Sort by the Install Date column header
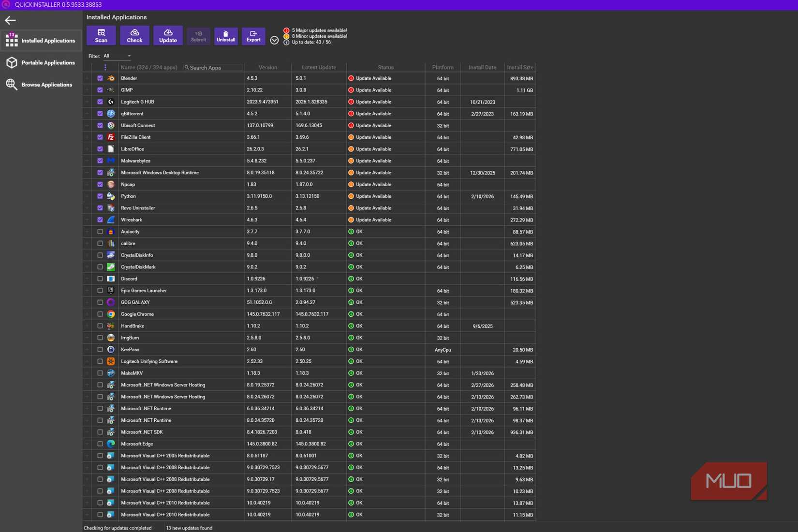Screen dimensions: 798x532 pos(482,68)
